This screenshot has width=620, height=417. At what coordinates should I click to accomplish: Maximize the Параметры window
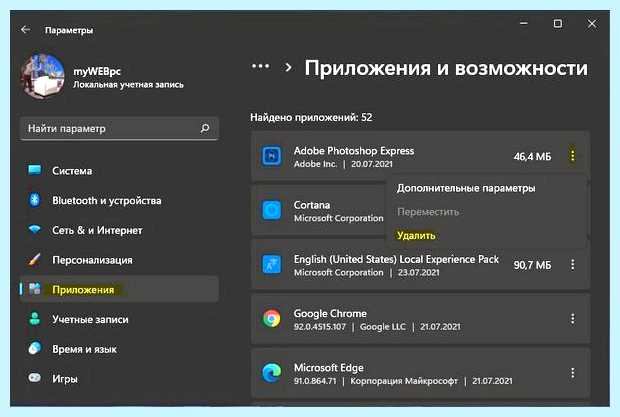coord(558,24)
